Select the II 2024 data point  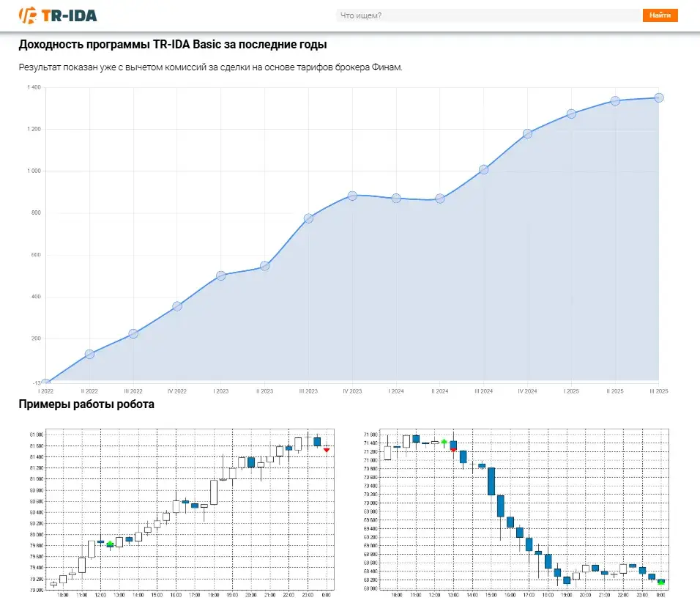click(x=440, y=199)
